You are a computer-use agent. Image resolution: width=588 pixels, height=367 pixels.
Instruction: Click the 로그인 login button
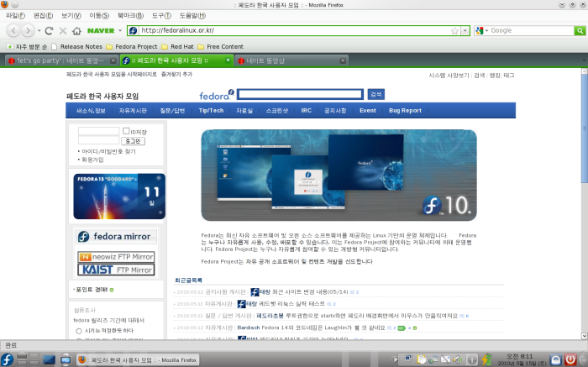click(133, 141)
